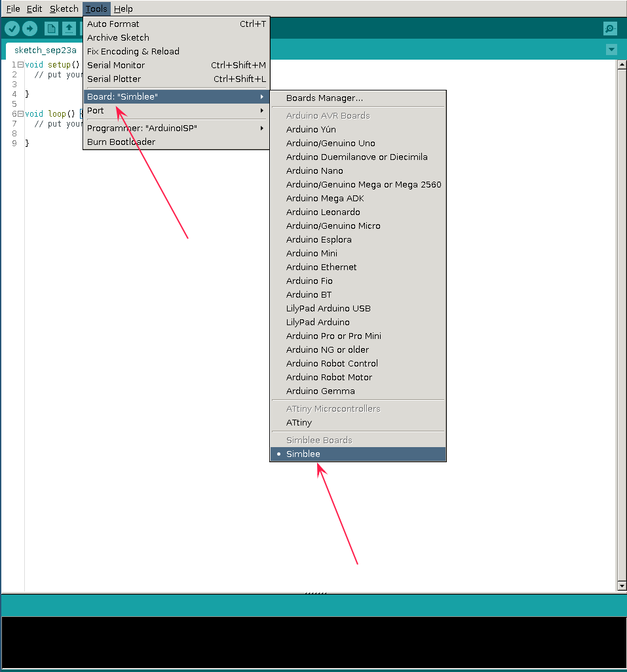
Task: Expand the Programmer: "ArduinoISP" submenu
Action: click(176, 128)
